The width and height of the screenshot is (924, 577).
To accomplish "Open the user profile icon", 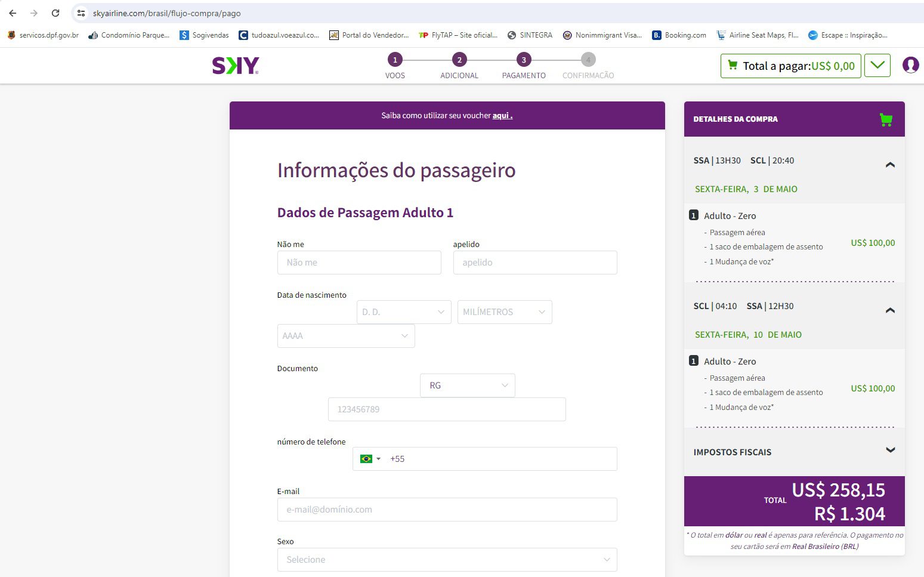I will click(910, 65).
